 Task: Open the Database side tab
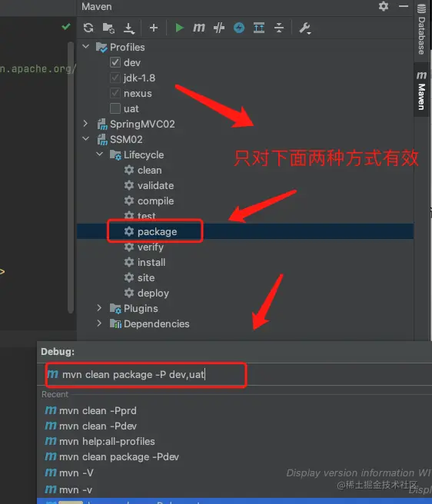[421, 29]
